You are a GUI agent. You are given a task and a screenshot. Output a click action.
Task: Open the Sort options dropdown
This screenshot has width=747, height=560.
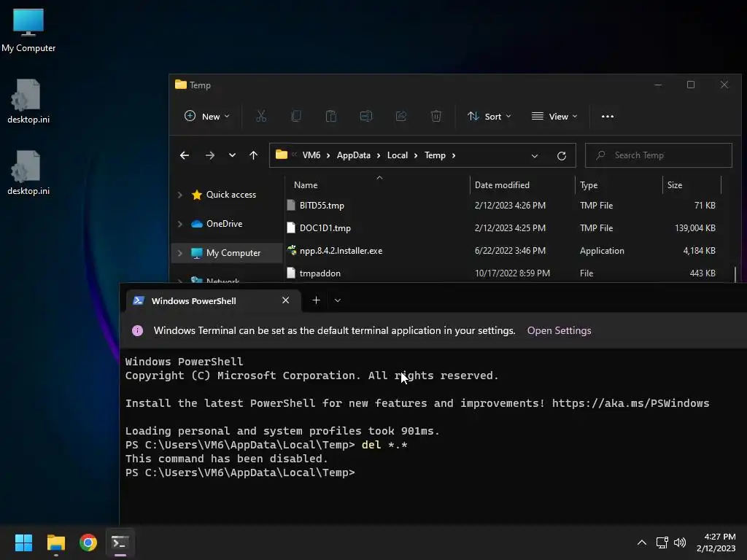click(489, 116)
